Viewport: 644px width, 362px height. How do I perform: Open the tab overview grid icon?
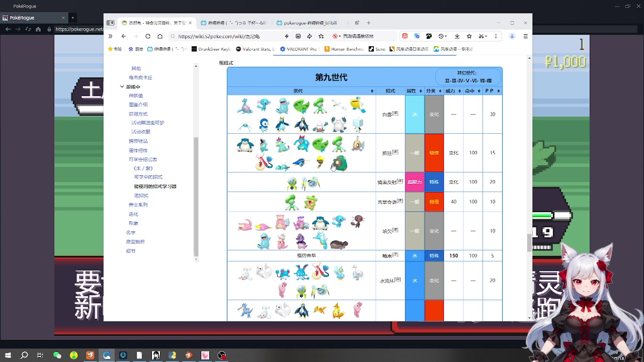(x=357, y=23)
